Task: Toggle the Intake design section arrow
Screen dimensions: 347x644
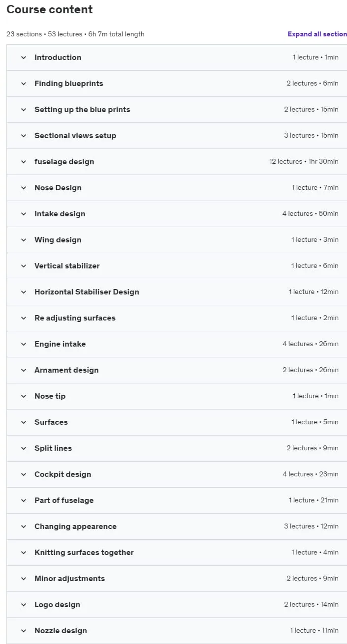Action: (x=23, y=214)
